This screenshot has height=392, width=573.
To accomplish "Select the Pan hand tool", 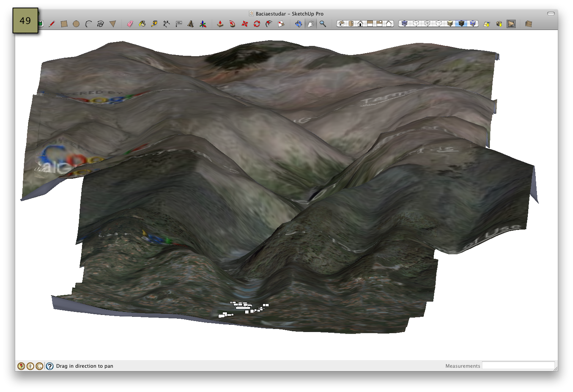I will pos(310,24).
